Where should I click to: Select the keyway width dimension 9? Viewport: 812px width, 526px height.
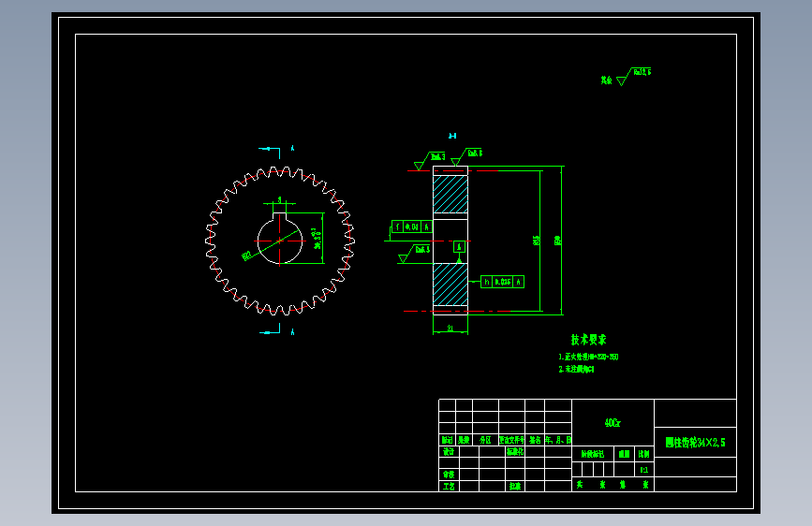point(280,200)
